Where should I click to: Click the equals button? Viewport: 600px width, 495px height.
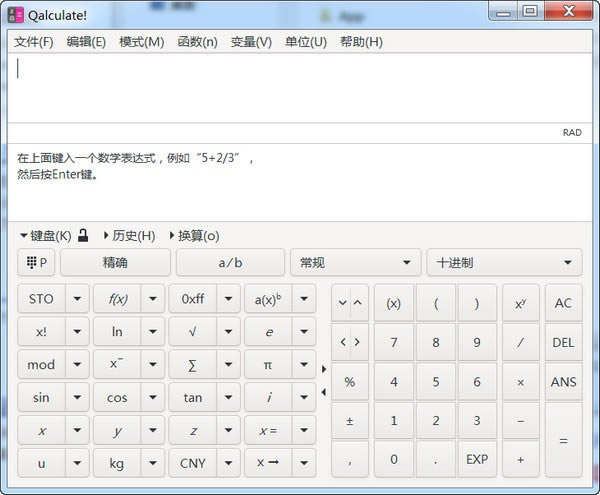click(564, 440)
